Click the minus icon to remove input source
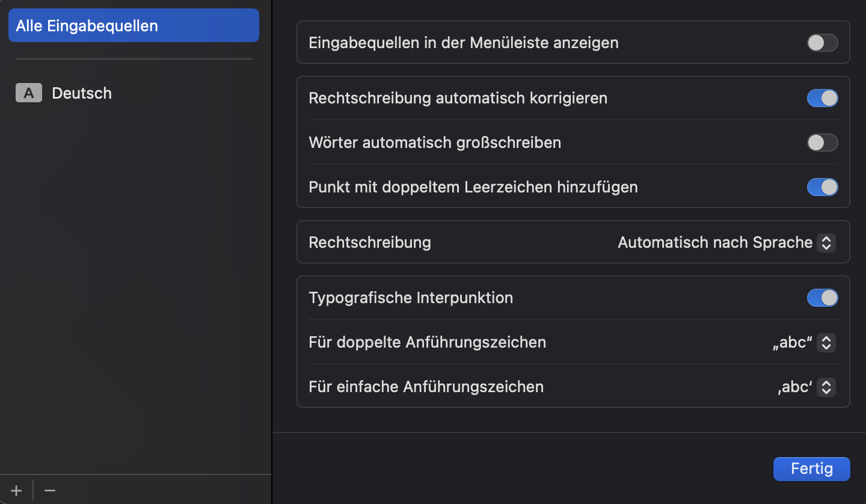This screenshot has height=504, width=866. click(50, 490)
